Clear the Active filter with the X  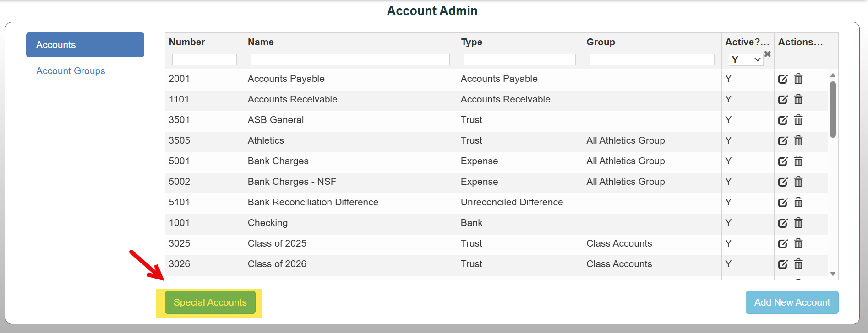768,54
